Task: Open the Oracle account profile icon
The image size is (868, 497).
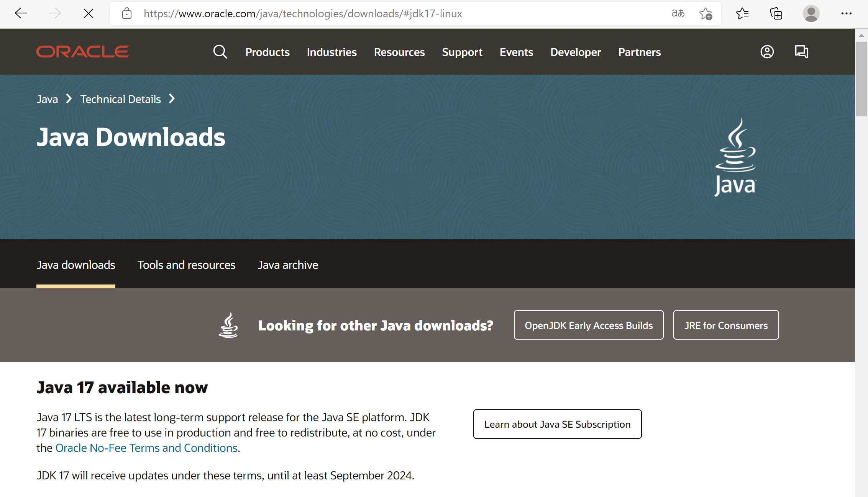Action: pos(767,52)
